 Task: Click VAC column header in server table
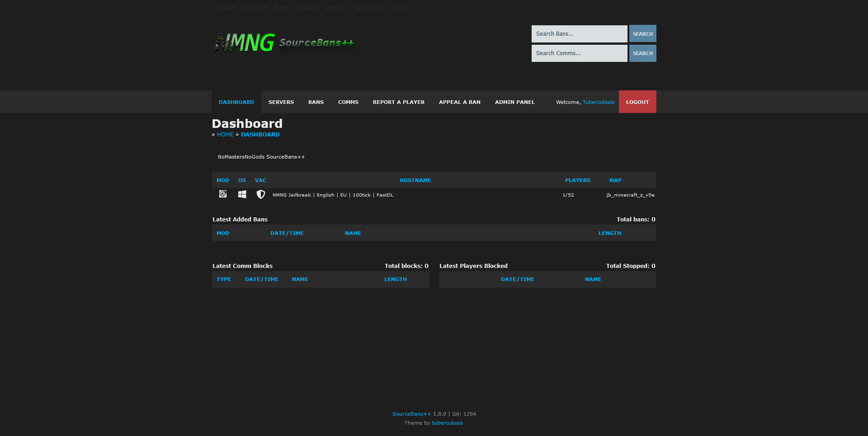coord(260,180)
